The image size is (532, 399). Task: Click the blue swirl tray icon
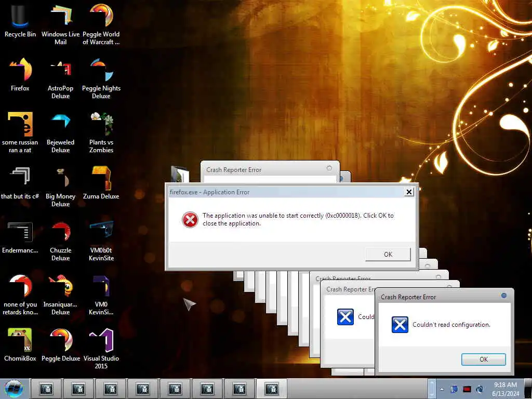pyautogui.click(x=480, y=389)
